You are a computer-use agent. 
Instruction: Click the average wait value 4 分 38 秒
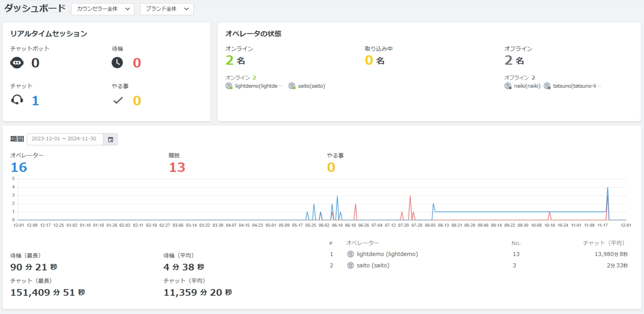tap(184, 267)
